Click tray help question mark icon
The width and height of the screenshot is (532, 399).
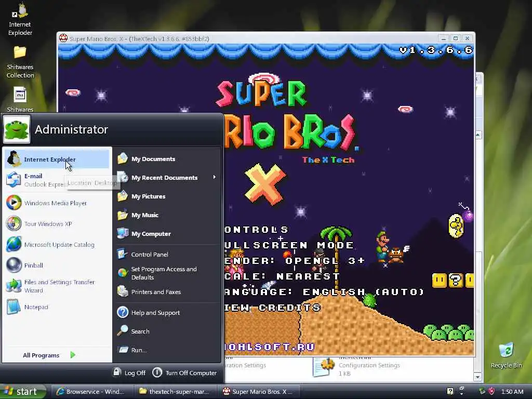tap(450, 391)
